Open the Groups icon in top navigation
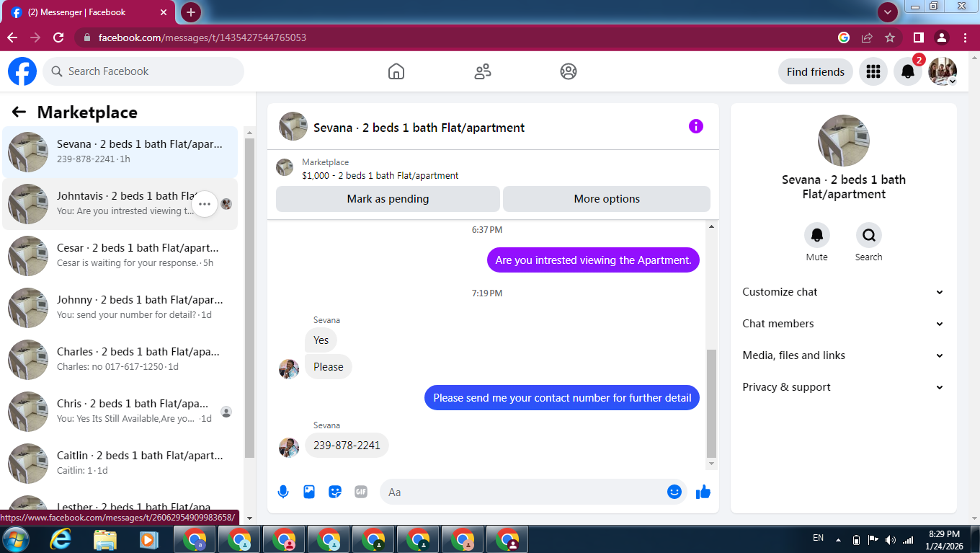The width and height of the screenshot is (980, 553). coord(569,71)
